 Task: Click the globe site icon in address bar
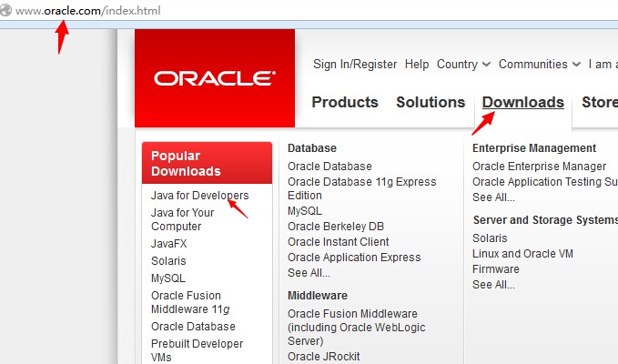click(x=5, y=10)
